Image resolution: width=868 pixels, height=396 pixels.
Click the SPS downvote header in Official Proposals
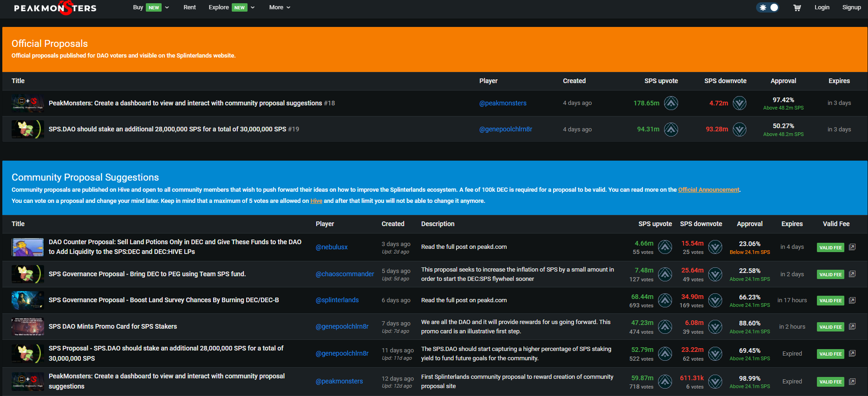click(725, 81)
